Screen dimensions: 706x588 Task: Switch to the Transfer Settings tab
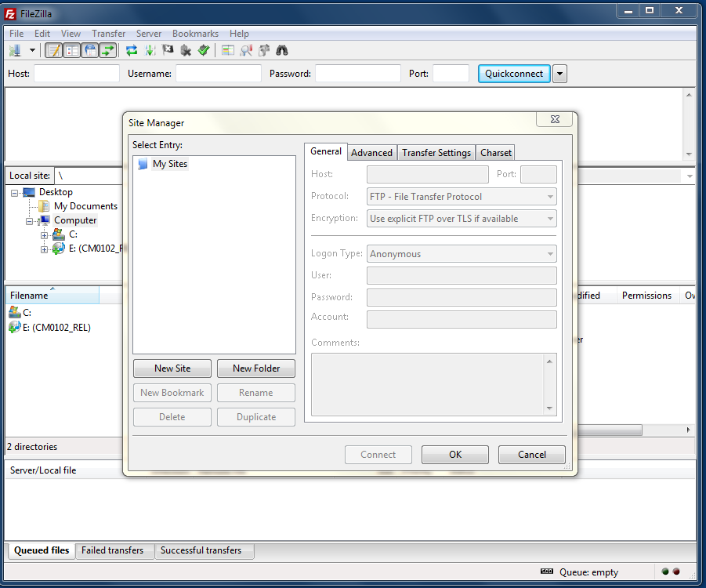pyautogui.click(x=436, y=153)
